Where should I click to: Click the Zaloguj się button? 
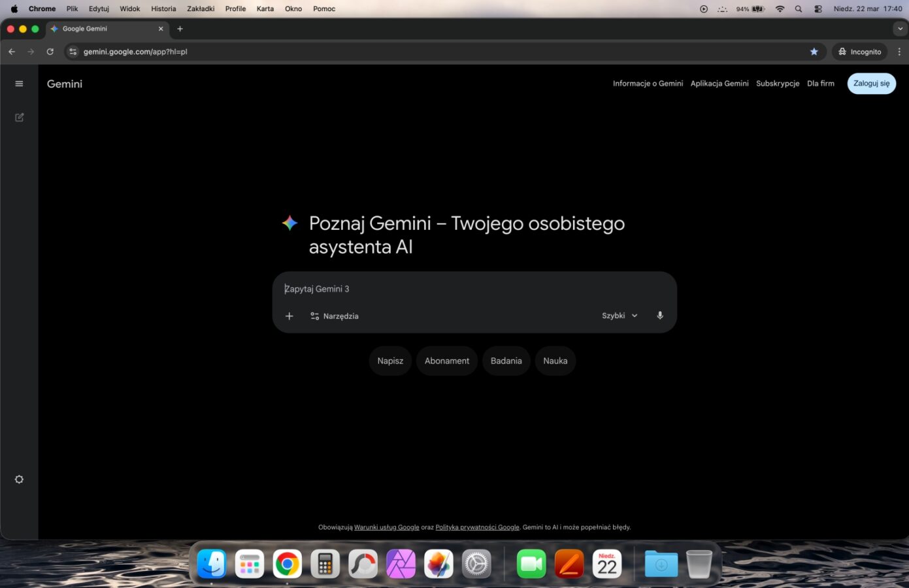871,83
